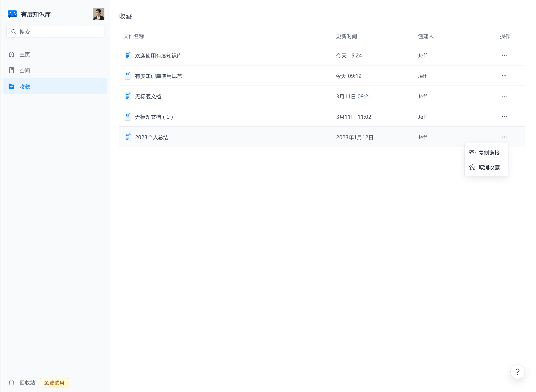Click the 免费试用 free trial badge

[x=54, y=383]
